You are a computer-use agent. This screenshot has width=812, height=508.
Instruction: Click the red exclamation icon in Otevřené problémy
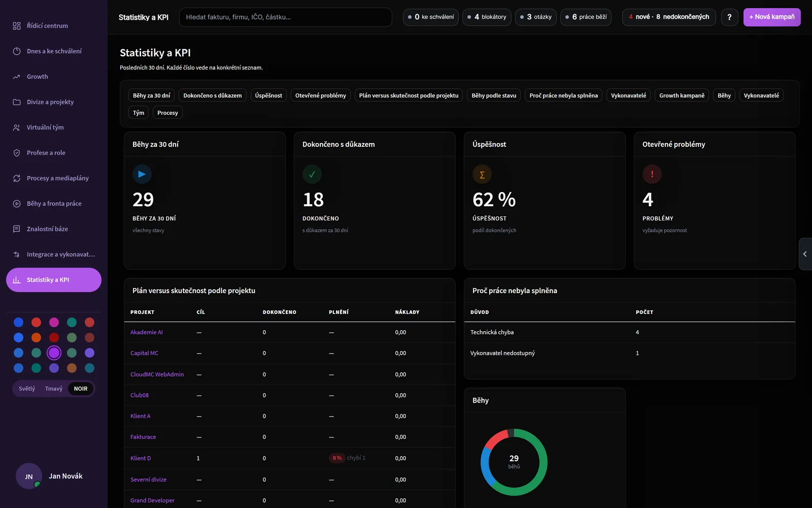[x=652, y=174]
